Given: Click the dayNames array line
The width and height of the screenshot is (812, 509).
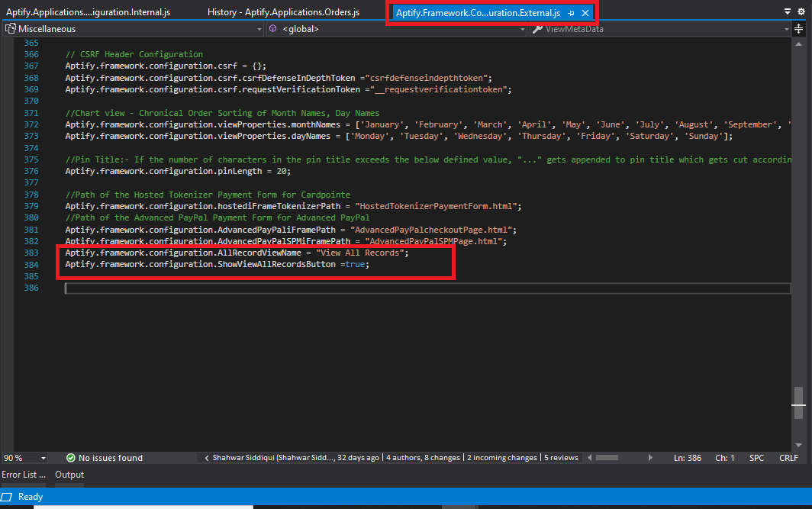Looking at the screenshot, I should click(x=398, y=136).
